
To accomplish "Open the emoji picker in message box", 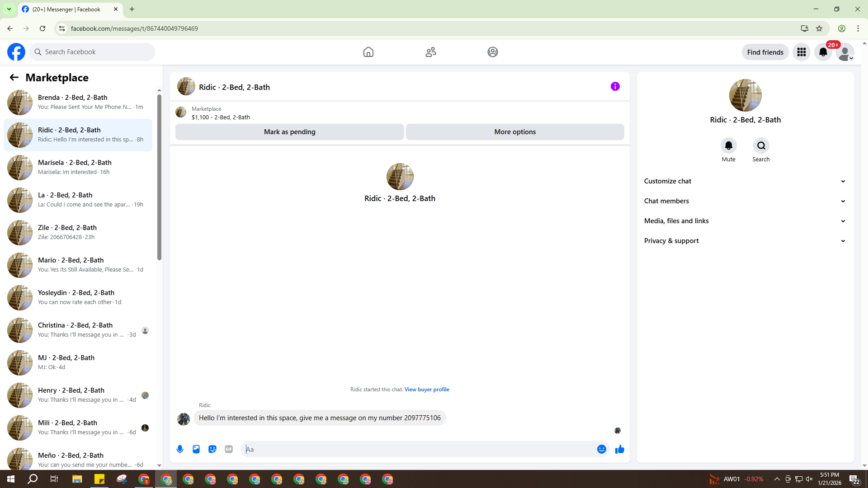I will click(601, 449).
